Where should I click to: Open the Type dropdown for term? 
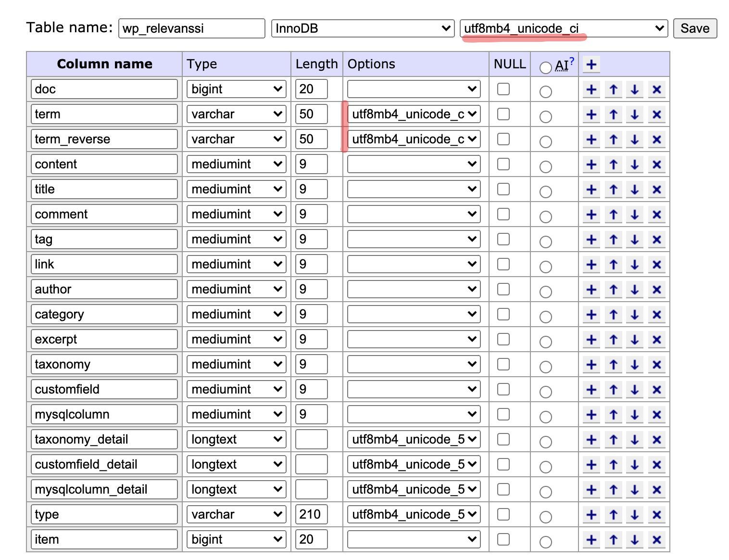[x=236, y=114]
